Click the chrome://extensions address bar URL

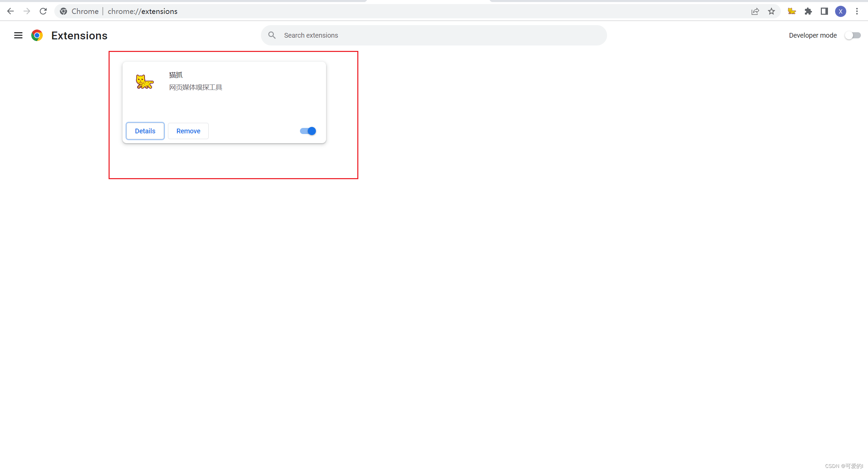143,12
